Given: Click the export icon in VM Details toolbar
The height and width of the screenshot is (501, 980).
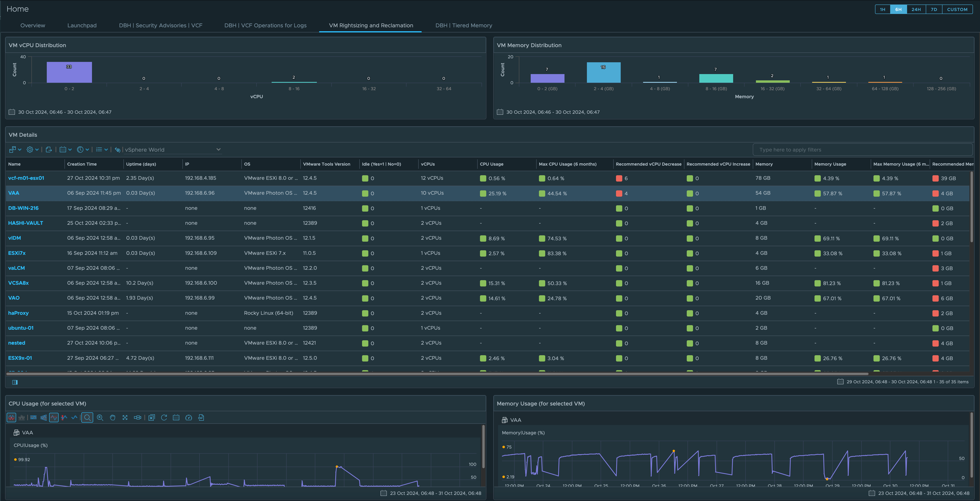Looking at the screenshot, I should [x=49, y=150].
